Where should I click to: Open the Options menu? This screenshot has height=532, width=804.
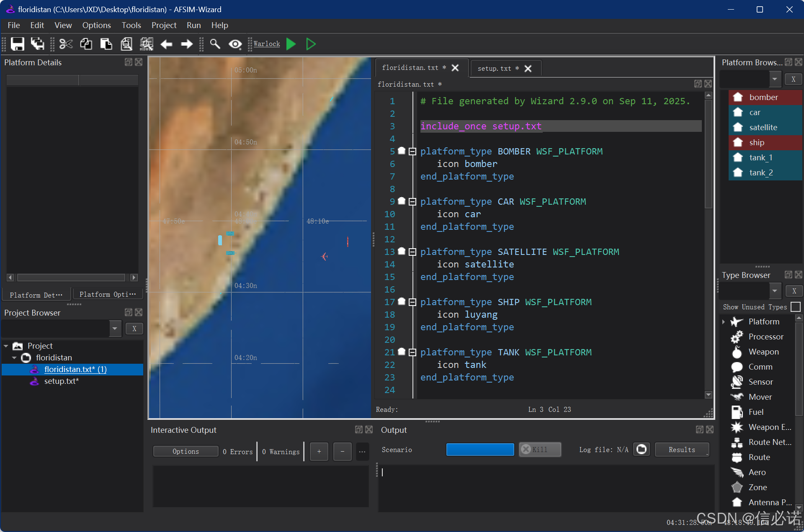pos(96,25)
